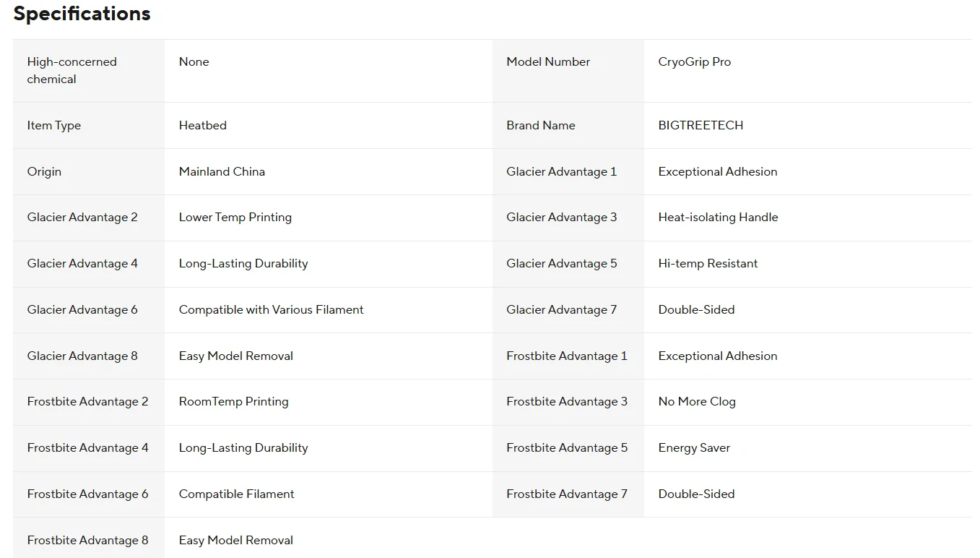The height and width of the screenshot is (558, 980).
Task: Click the Energy Saver value
Action: pyautogui.click(x=694, y=448)
